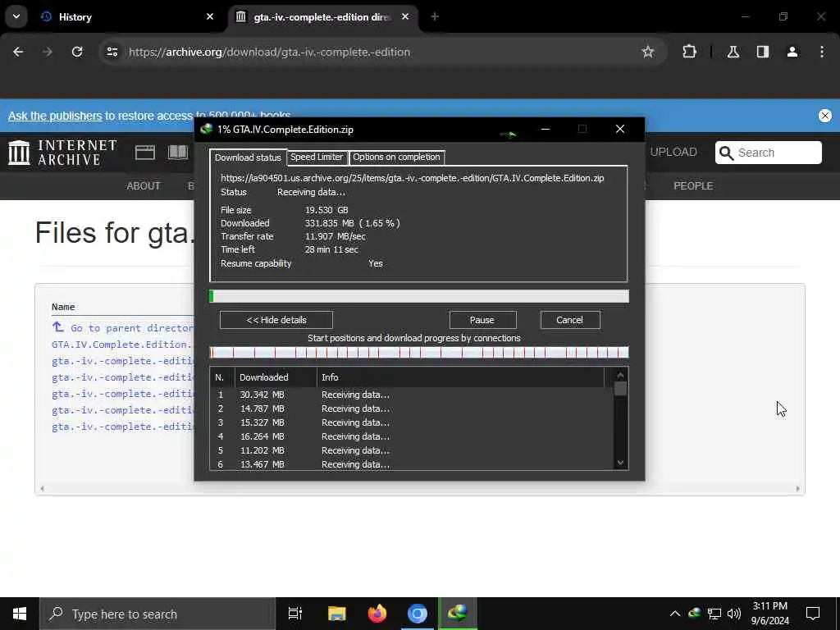Open Task View on the taskbar
This screenshot has height=630, width=840.
click(295, 614)
